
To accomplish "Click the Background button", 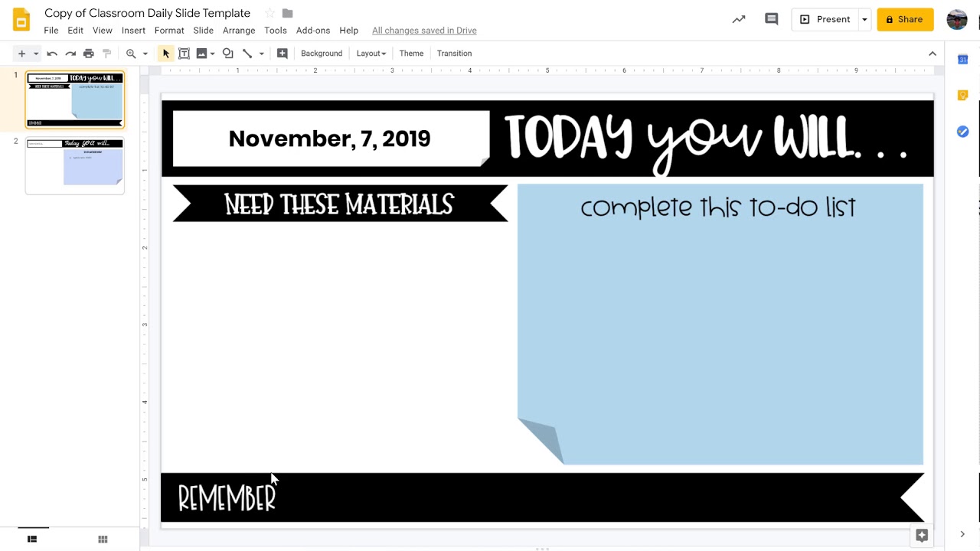I will pyautogui.click(x=322, y=54).
